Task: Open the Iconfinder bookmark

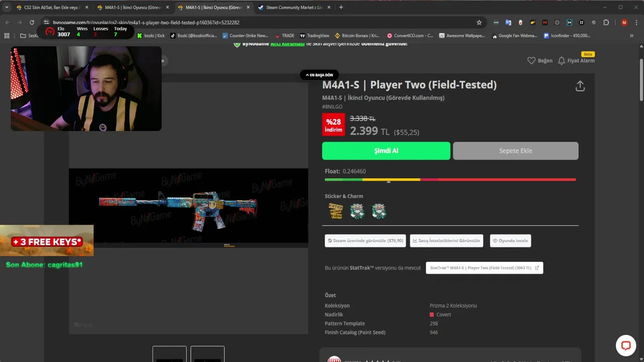Action: [567, 36]
